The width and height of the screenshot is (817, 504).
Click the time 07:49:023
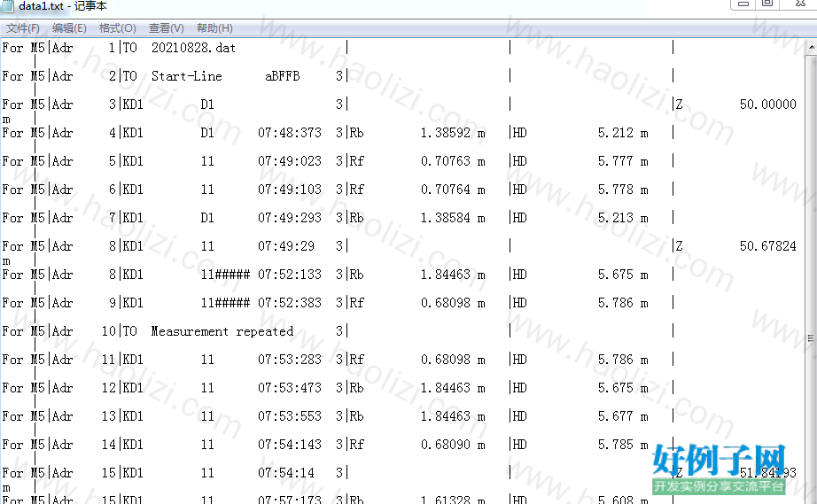pyautogui.click(x=290, y=161)
